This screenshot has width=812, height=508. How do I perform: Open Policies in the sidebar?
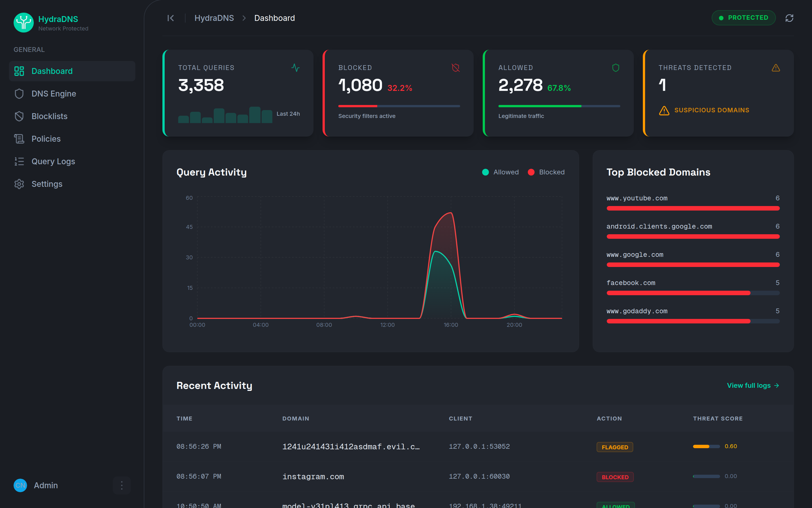coord(72,139)
